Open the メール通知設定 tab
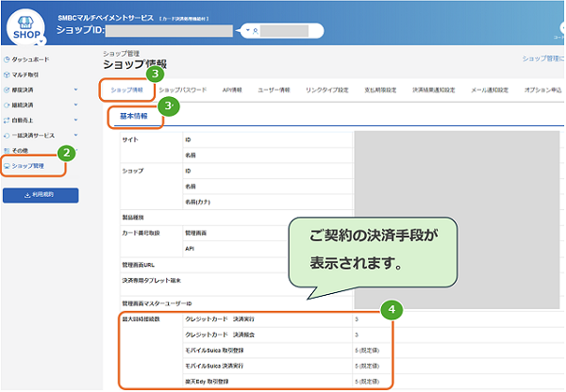 tap(490, 90)
